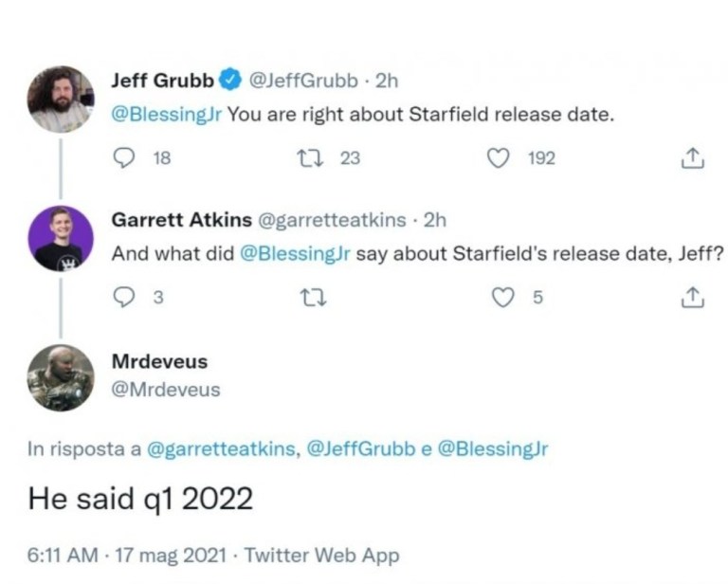The width and height of the screenshot is (728, 584).
Task: Open Jeff Grubb's profile picture
Action: tap(60, 99)
